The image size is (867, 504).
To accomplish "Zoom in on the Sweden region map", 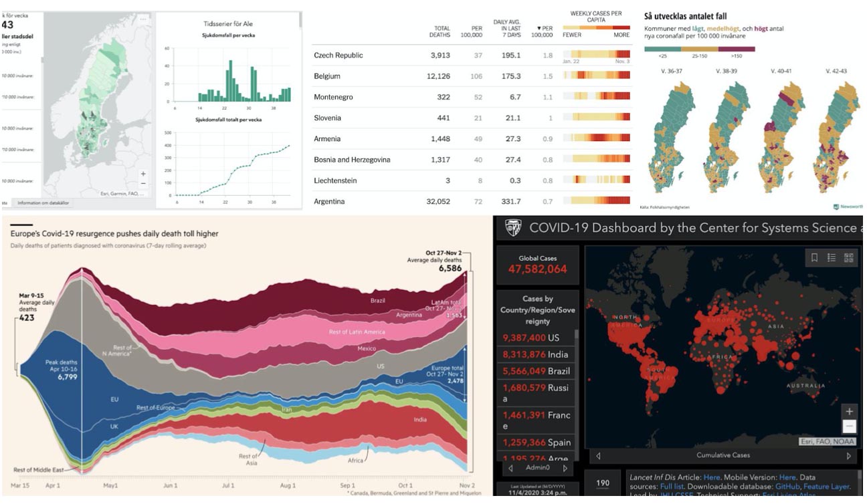I will [143, 174].
